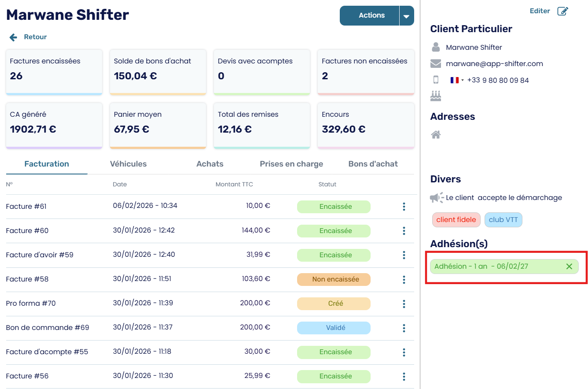Screen dimensions: 588x389
Task: Click the Date column header
Action: (120, 185)
